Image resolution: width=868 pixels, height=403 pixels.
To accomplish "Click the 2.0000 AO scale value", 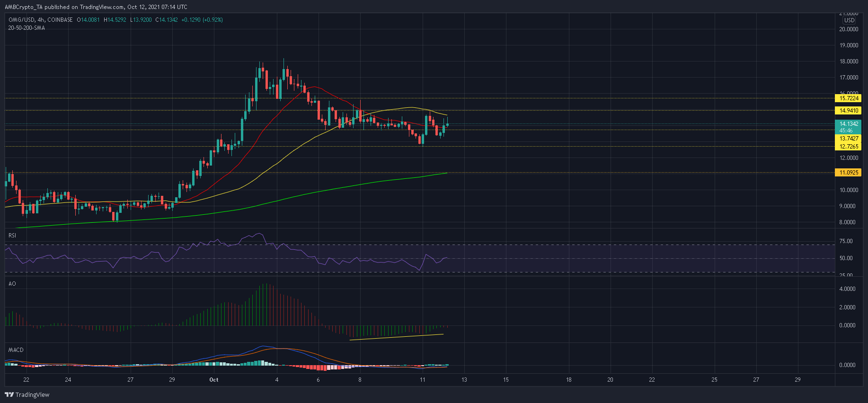I will pos(847,307).
